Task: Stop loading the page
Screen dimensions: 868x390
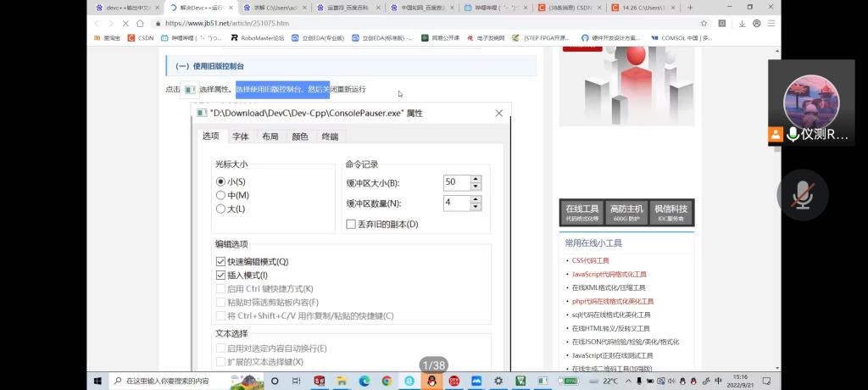Action: pos(125,24)
